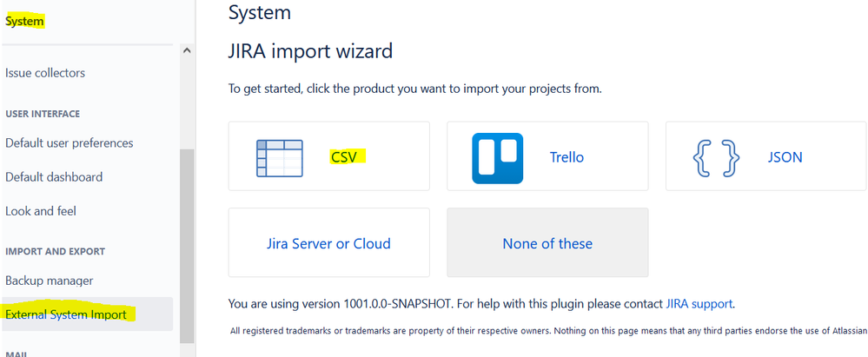The width and height of the screenshot is (868, 357).
Task: Click the sidebar scrollbar thumb
Action: pyautogui.click(x=187, y=246)
